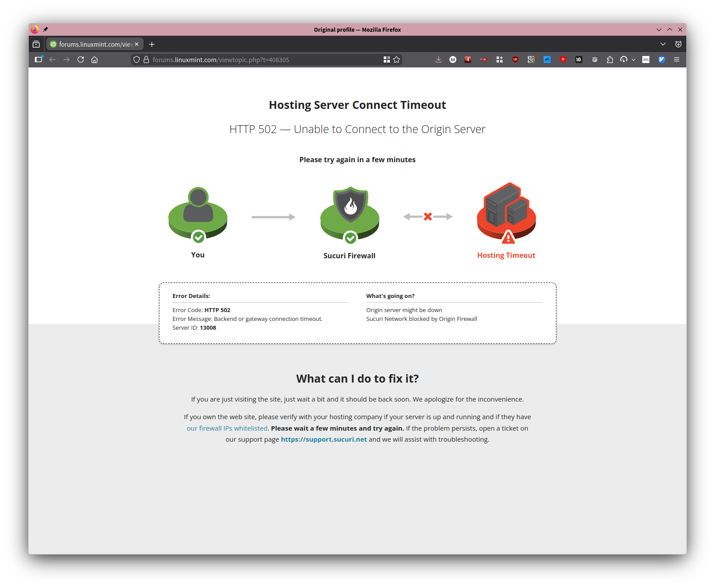Click the 'Hosting Server Connect Timeout' heading
Screen dimensions: 715x588
point(357,105)
